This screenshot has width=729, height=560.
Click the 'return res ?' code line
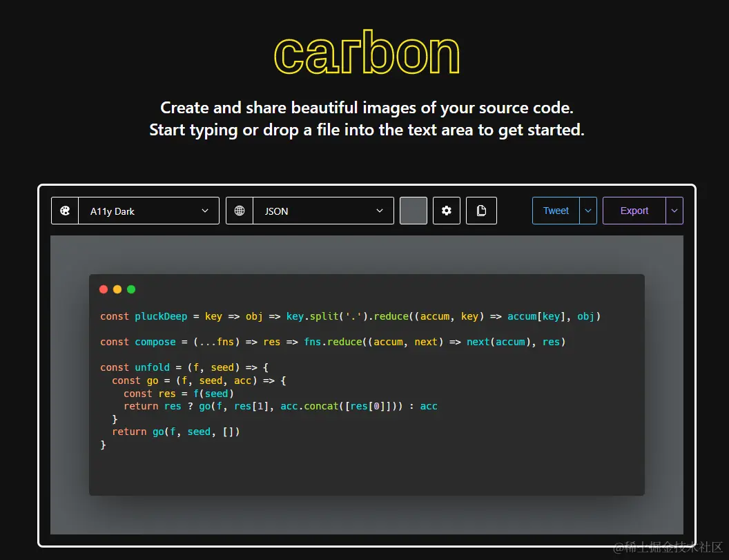coord(280,406)
